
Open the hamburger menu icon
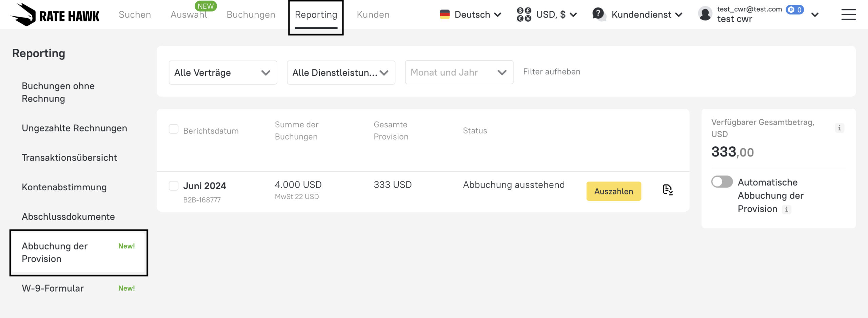pos(848,15)
